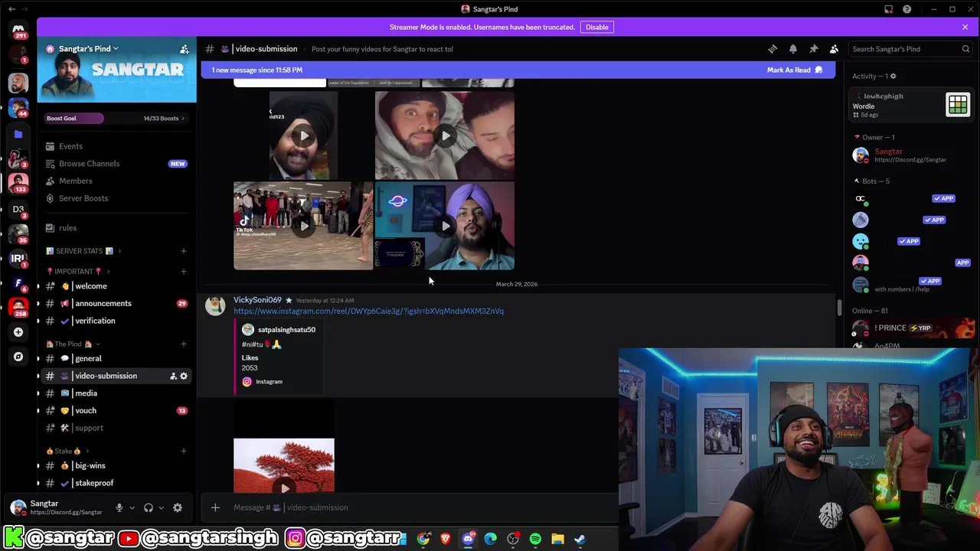Play the TikTok airport video thumbnail

click(303, 226)
